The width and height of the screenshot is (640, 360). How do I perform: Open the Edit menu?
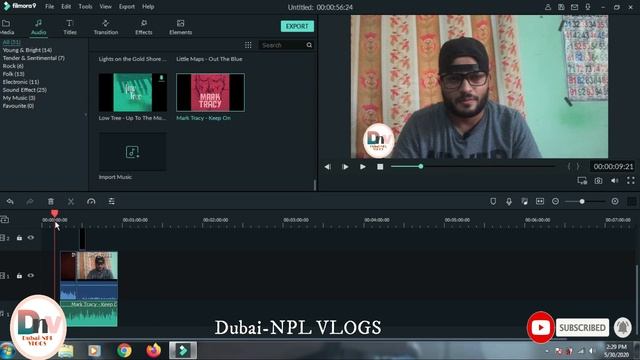click(66, 7)
